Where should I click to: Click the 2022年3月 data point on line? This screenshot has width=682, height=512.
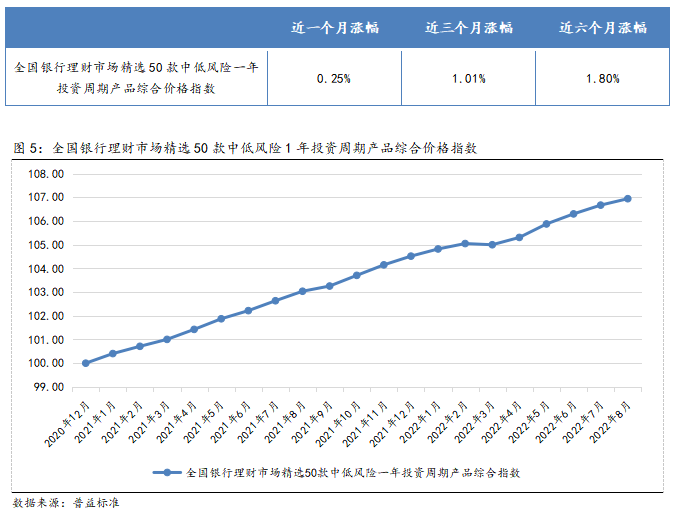[x=492, y=244]
